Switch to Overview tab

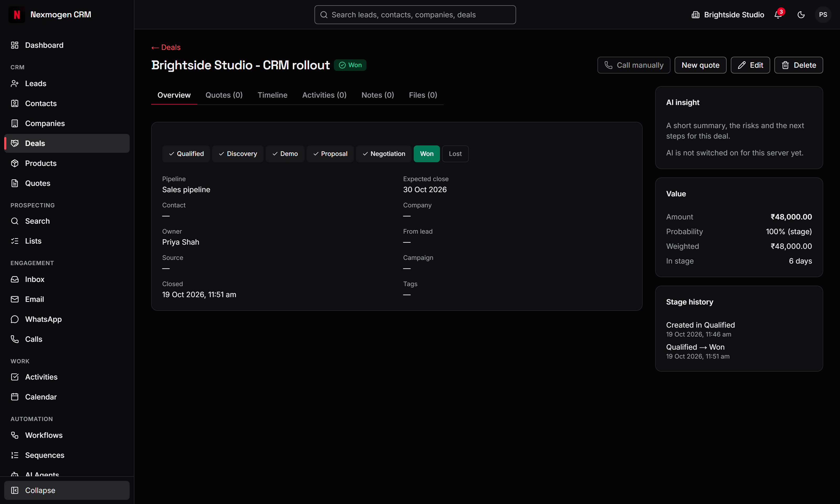174,95
